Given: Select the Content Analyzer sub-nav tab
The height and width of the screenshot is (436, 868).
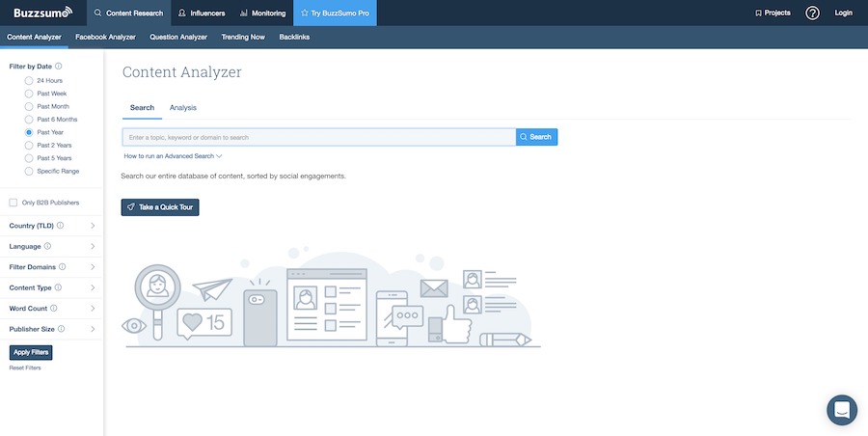Looking at the screenshot, I should [x=35, y=37].
